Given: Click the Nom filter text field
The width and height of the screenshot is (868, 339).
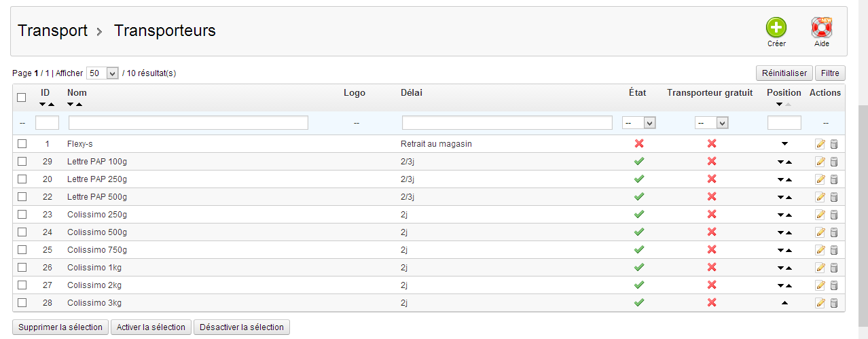Looking at the screenshot, I should point(188,123).
